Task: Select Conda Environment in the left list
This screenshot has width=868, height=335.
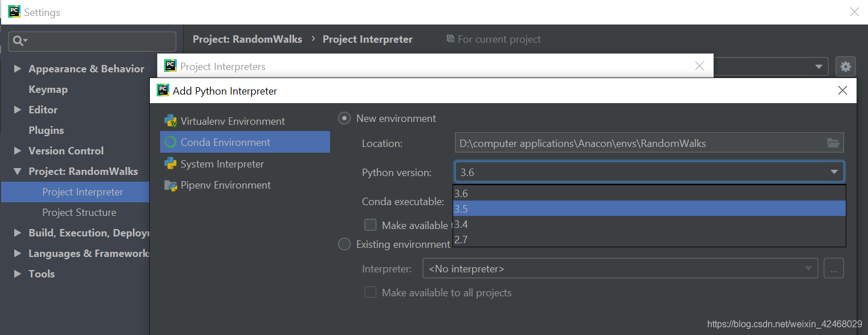Action: [x=245, y=142]
